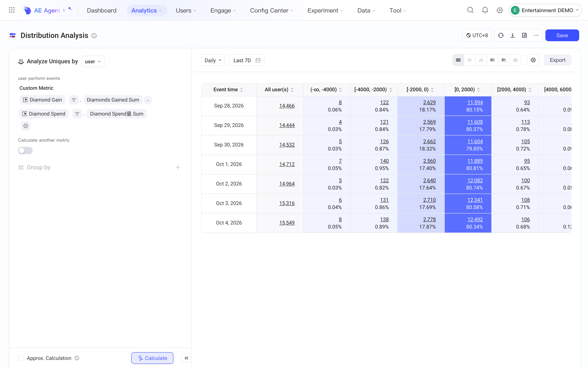588x368 pixels.
Task: Open the Users menu
Action: tap(186, 10)
